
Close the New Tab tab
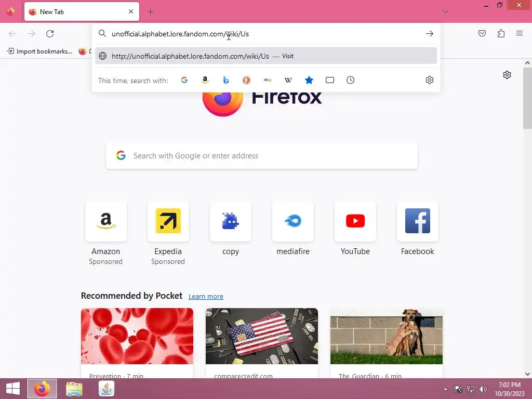[131, 11]
